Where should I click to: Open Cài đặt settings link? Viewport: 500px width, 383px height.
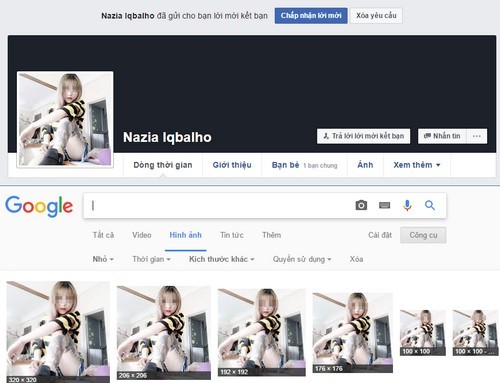(380, 235)
